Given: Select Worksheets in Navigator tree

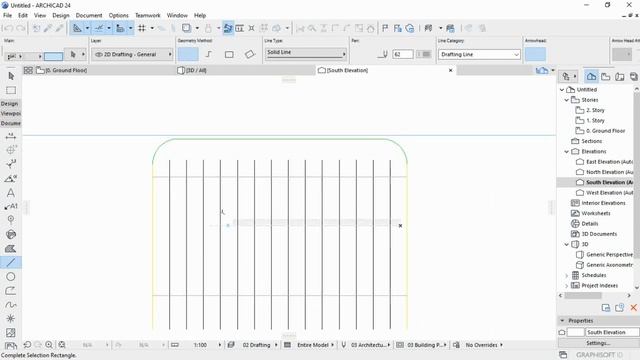Looking at the screenshot, I should coord(596,213).
